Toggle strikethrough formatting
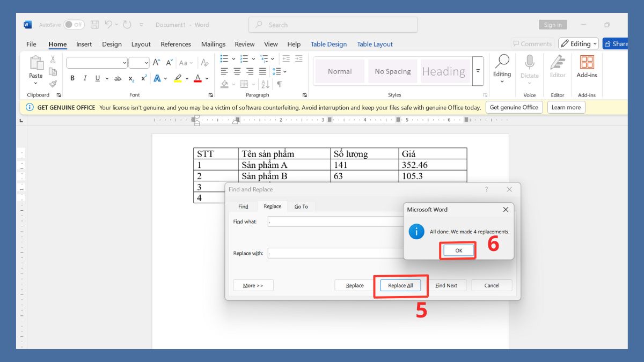 [118, 78]
